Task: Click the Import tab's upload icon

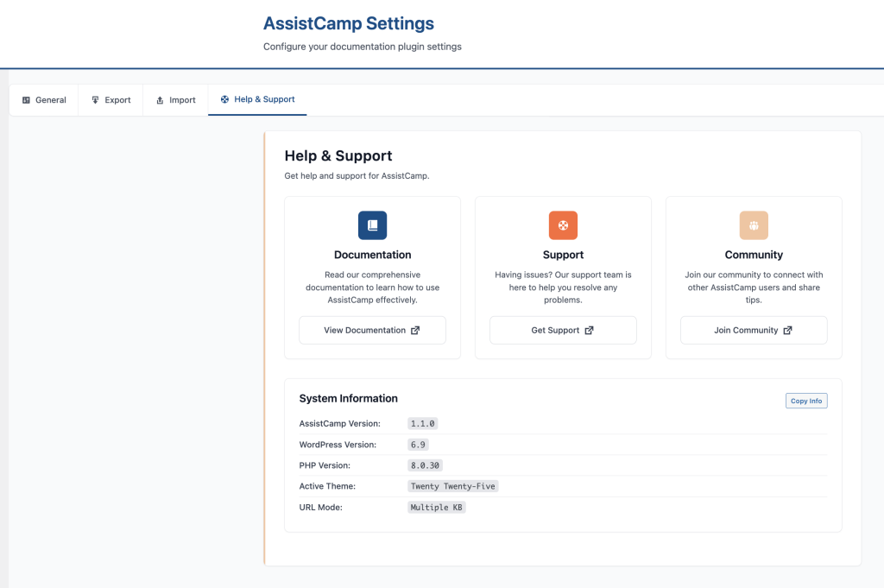Action: [160, 100]
